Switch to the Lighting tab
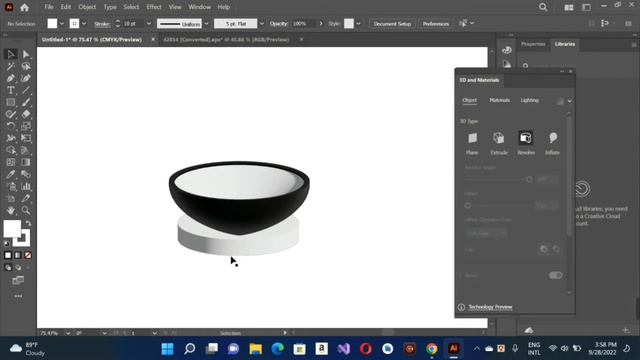Image resolution: width=640 pixels, height=360 pixels. point(529,100)
